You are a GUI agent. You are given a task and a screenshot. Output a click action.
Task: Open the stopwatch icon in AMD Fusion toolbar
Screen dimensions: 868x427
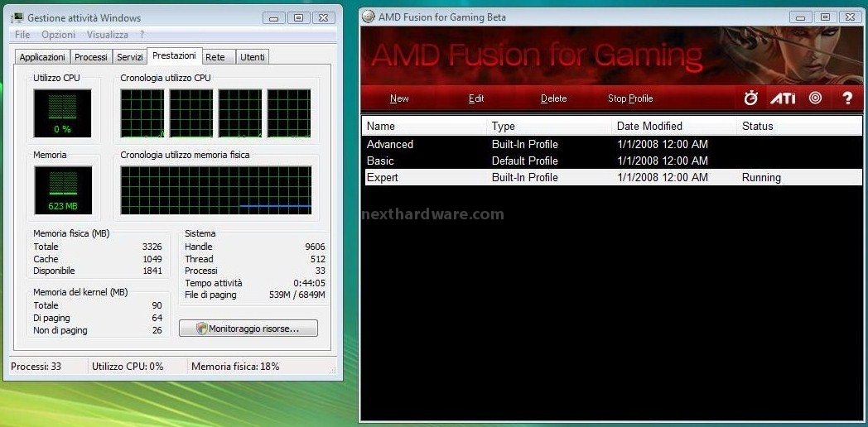750,98
